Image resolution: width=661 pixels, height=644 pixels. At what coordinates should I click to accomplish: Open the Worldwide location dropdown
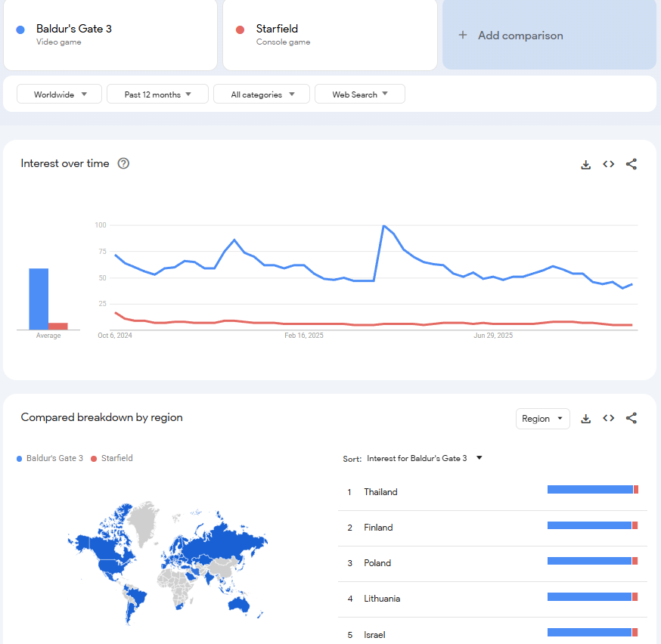[x=61, y=94]
